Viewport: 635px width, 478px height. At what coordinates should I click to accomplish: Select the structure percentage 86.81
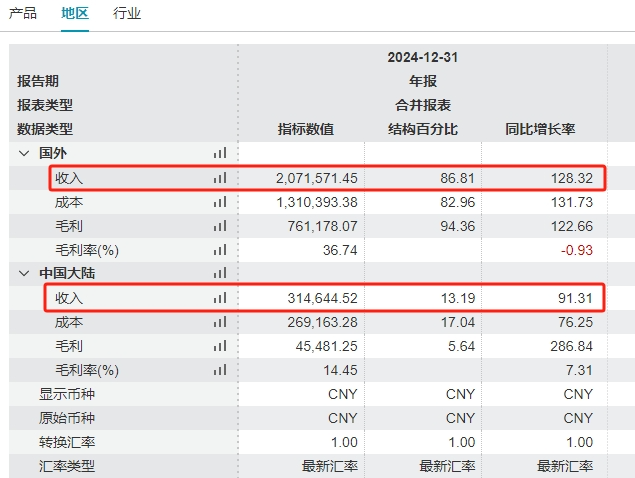tap(458, 178)
